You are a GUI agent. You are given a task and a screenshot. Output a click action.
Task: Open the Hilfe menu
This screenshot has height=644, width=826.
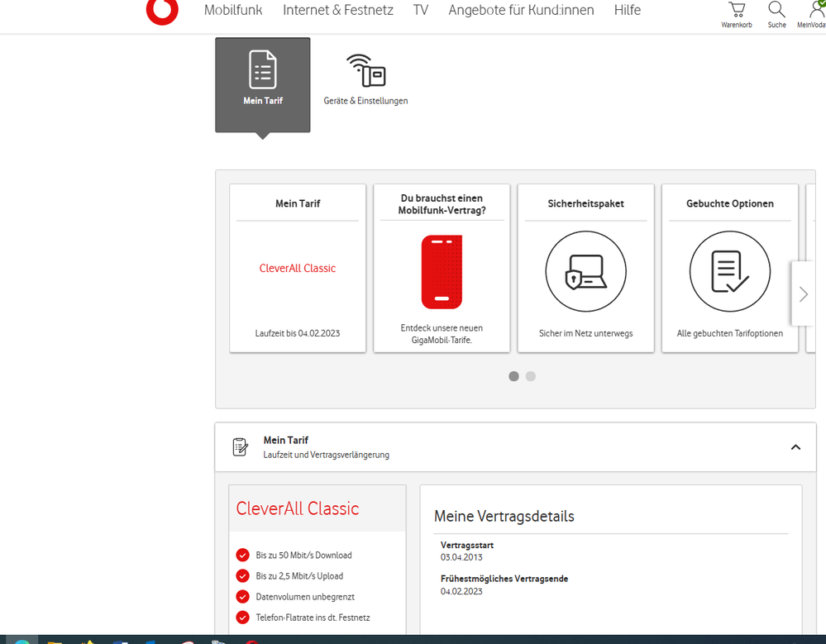[627, 10]
